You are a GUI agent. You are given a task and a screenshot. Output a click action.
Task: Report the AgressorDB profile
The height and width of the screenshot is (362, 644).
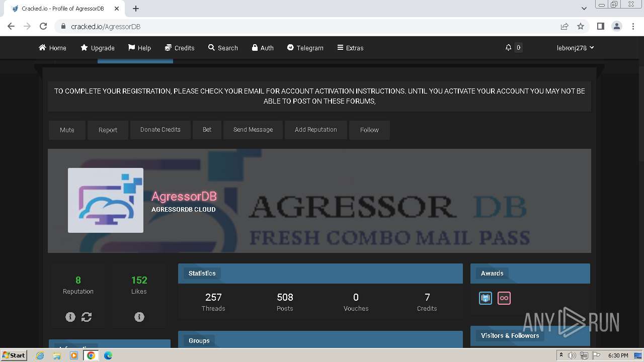[108, 130]
